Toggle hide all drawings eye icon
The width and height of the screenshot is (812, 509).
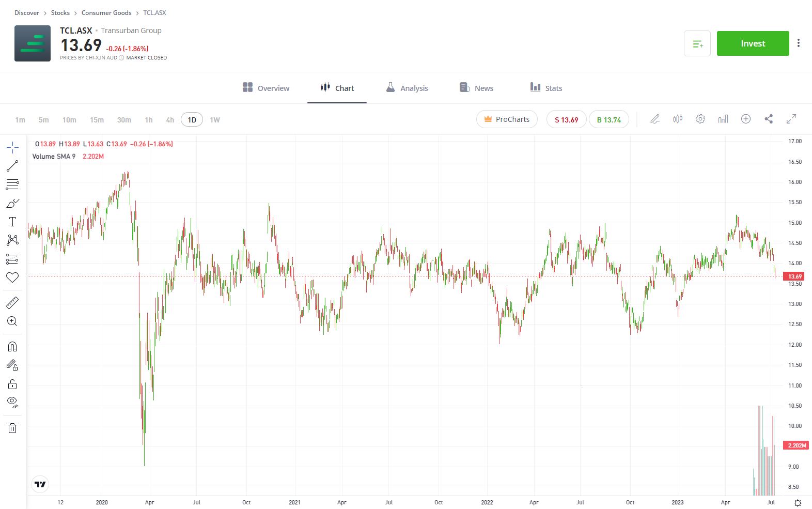12,403
